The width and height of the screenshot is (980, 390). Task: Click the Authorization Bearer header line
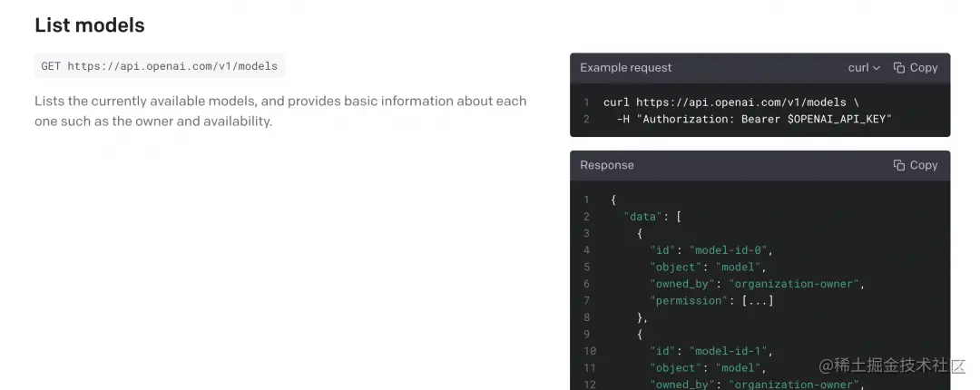754,119
